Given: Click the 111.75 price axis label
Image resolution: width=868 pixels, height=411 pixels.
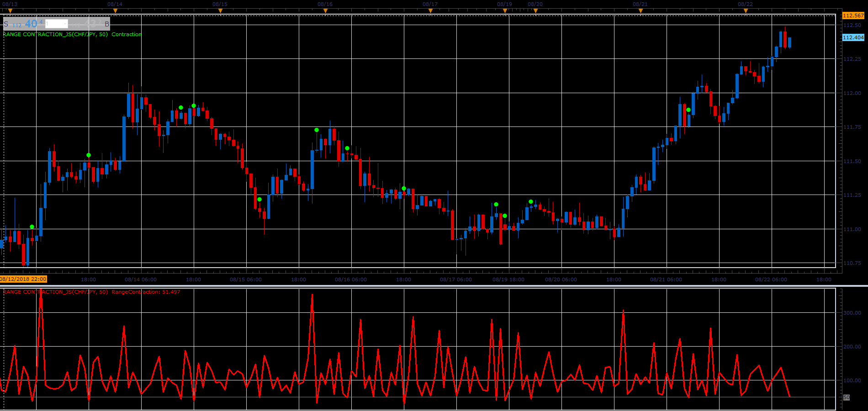Looking at the screenshot, I should click(x=852, y=127).
